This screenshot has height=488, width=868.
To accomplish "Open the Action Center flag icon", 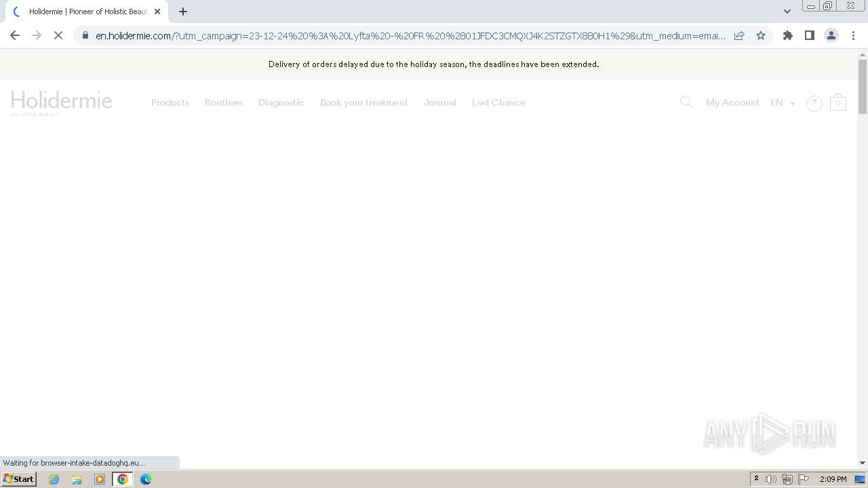I will (x=804, y=479).
